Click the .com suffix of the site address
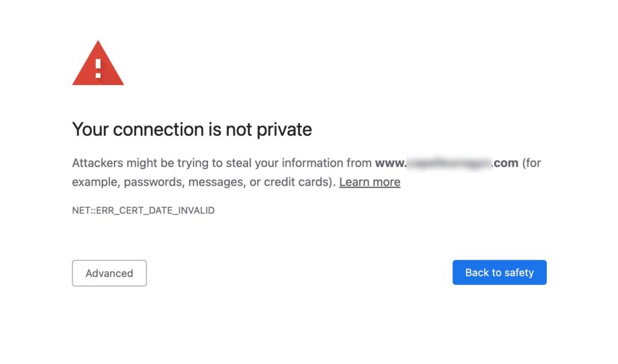Screen dimensions: 618x364 coord(505,162)
